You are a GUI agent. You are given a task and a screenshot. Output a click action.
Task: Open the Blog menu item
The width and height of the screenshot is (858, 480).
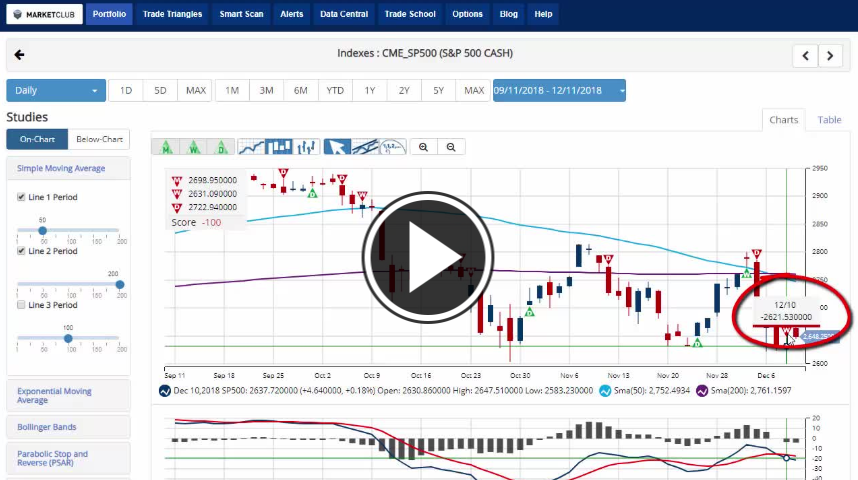click(x=508, y=14)
